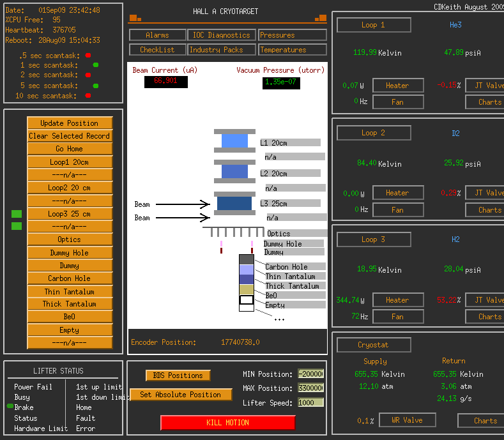Screen dimensions: 504x440
Task: Open Loop 2 Heater controls
Action: click(x=398, y=193)
